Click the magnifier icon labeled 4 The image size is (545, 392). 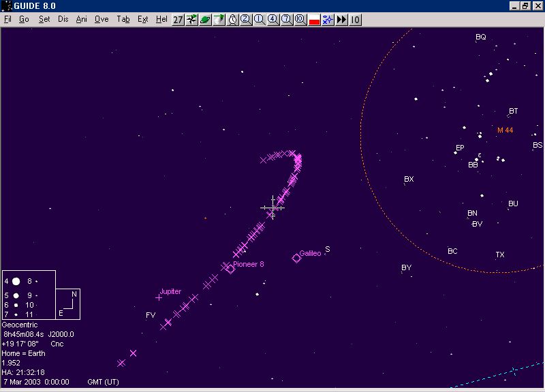click(x=273, y=20)
